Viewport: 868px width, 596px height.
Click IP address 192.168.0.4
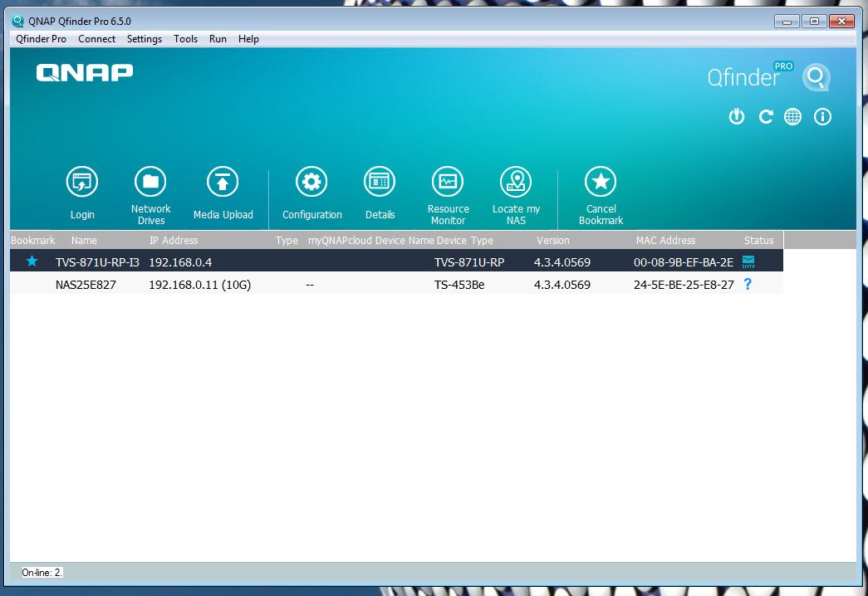[x=180, y=262]
